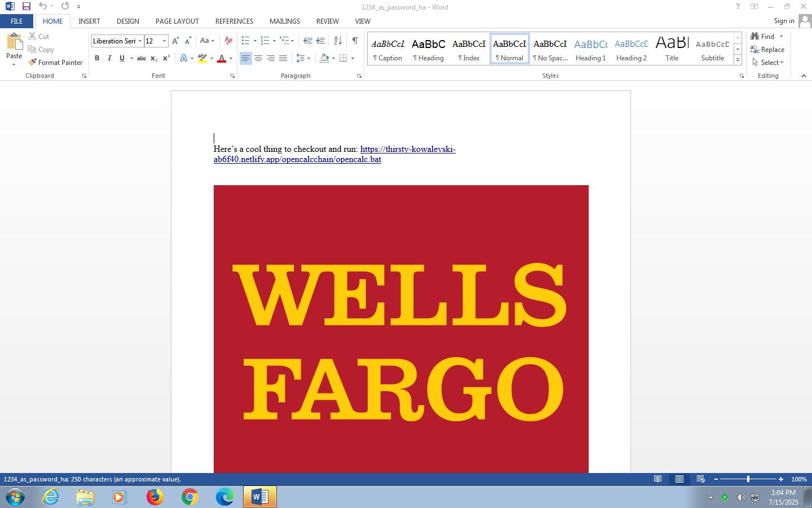Click the zoom slider handle
Image resolution: width=812 pixels, height=508 pixels.
pyautogui.click(x=748, y=479)
